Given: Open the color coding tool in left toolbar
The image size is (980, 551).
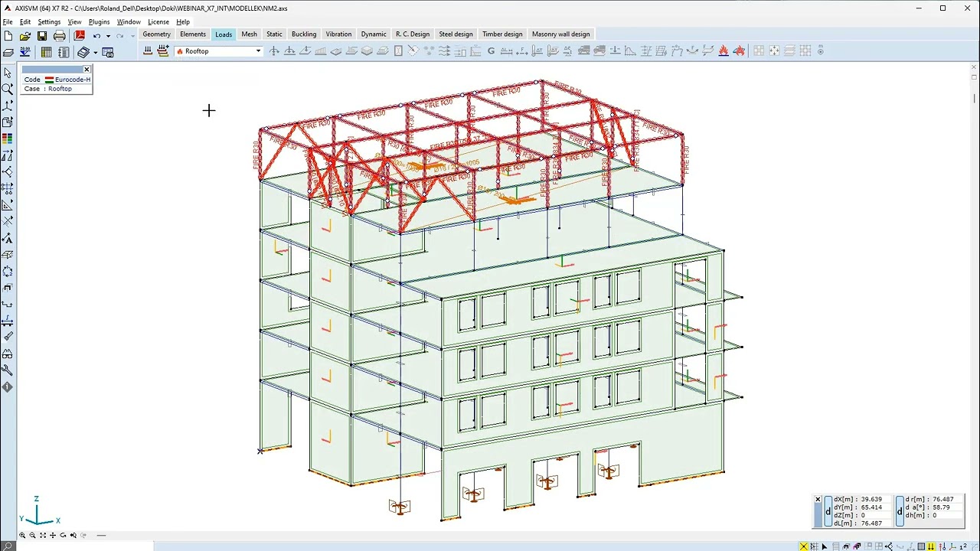Looking at the screenshot, I should pyautogui.click(x=8, y=139).
